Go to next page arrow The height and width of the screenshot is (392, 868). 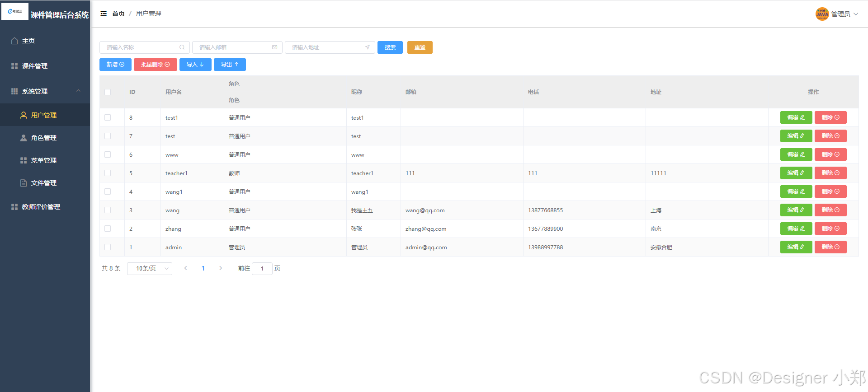(x=220, y=268)
